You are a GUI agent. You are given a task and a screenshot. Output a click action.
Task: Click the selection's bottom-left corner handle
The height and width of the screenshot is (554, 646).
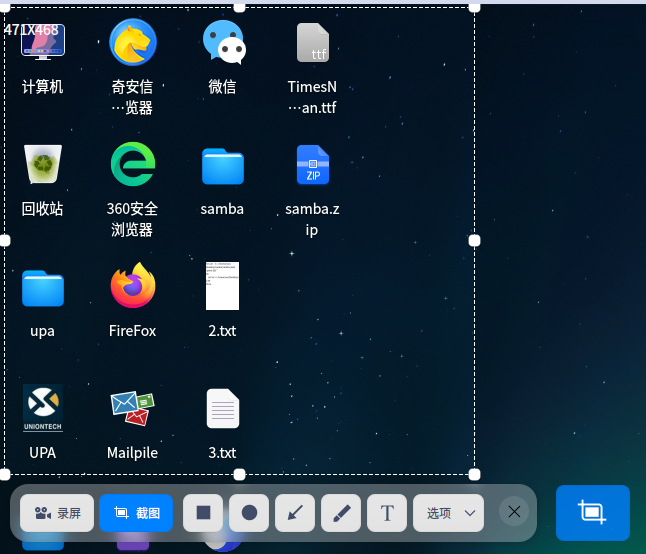5,475
